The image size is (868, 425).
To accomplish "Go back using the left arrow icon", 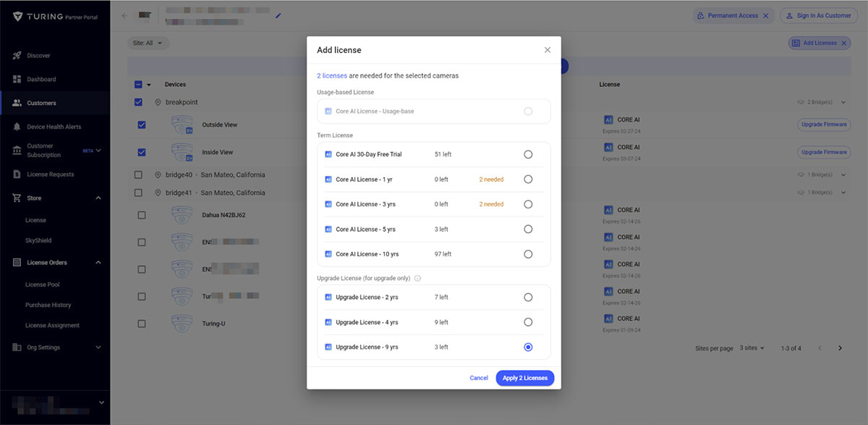I will click(x=125, y=16).
